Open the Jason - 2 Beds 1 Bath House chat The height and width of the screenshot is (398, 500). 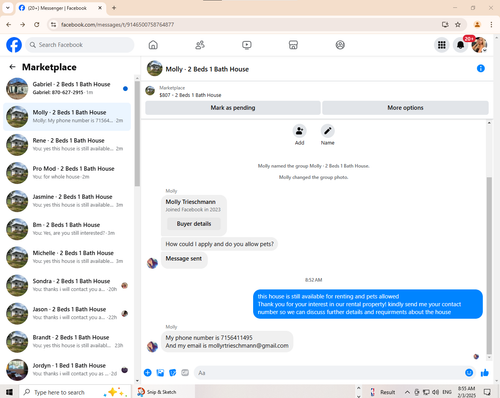coord(67,313)
